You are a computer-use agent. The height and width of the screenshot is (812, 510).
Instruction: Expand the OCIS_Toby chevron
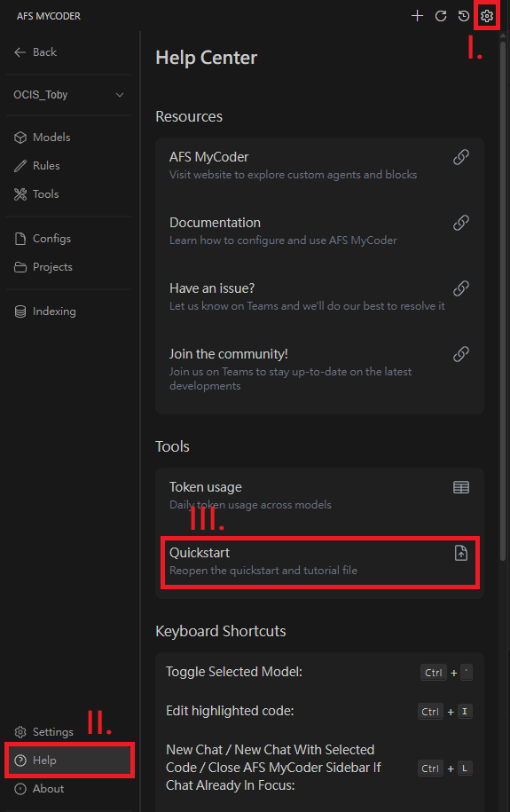pyautogui.click(x=120, y=95)
